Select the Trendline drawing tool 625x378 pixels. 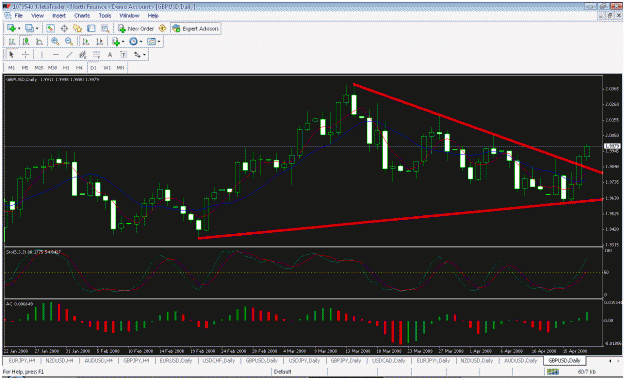coord(69,55)
